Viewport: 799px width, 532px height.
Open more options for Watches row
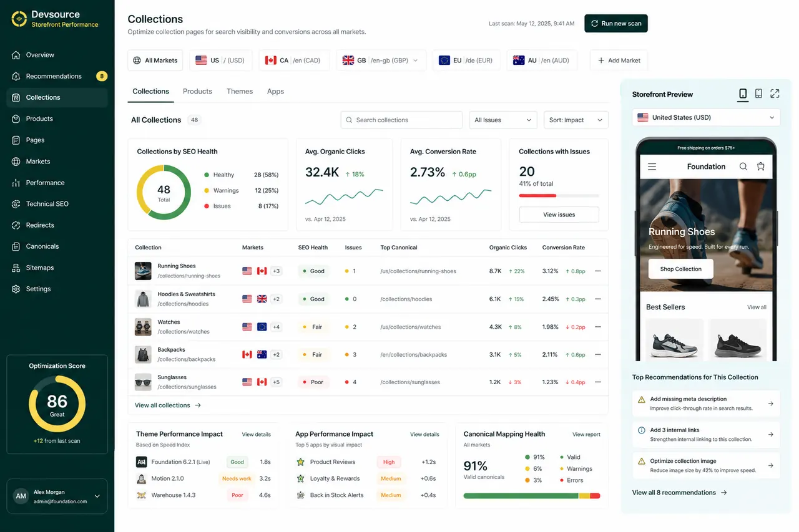click(x=598, y=327)
